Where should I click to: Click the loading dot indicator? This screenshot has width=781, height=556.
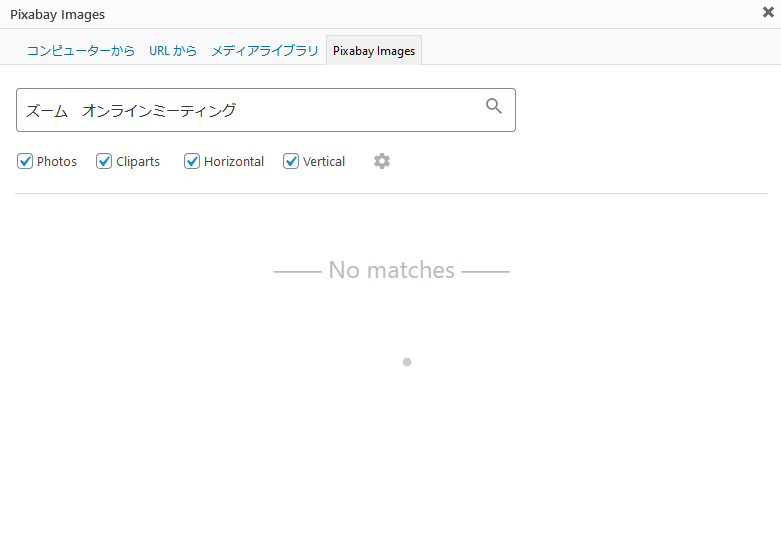pos(407,362)
